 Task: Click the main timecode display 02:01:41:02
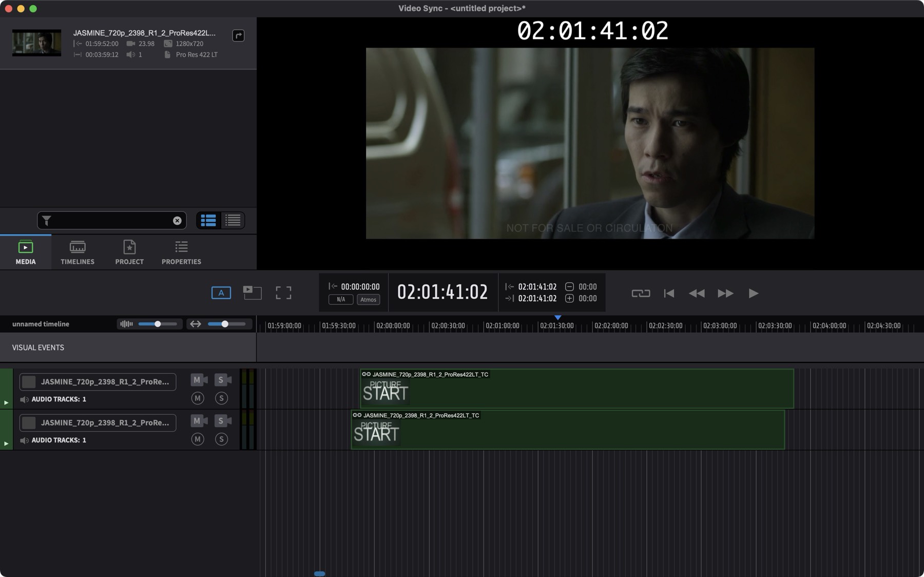pos(442,292)
